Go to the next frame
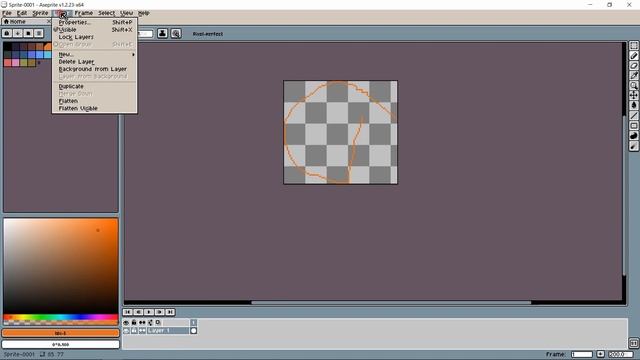Image resolution: width=640 pixels, height=360 pixels. point(160,312)
